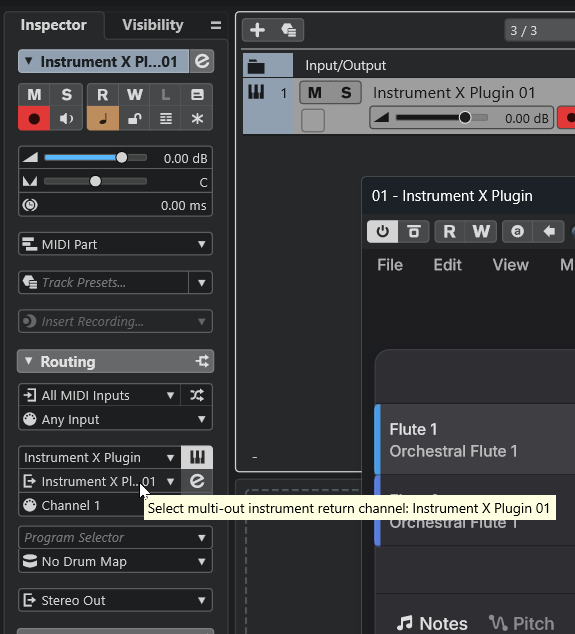Click the left arrow icon in plugin window
This screenshot has width=575, height=634.
[x=549, y=231]
